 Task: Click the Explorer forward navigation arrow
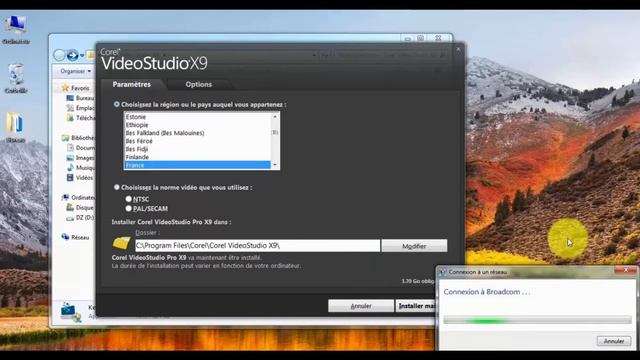[72, 55]
